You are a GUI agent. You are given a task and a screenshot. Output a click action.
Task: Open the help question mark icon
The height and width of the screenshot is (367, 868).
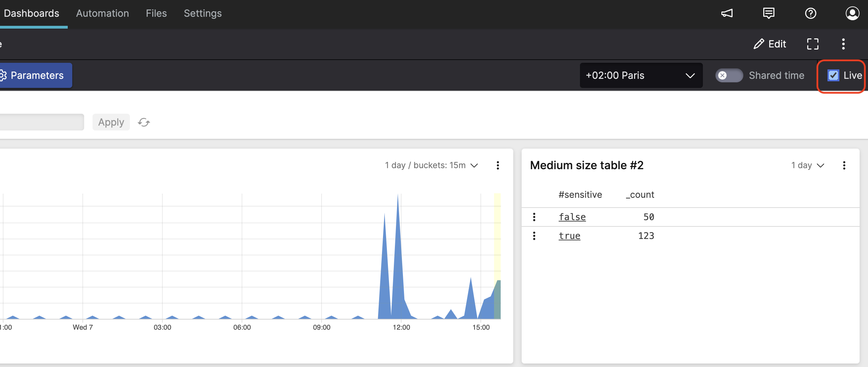810,13
